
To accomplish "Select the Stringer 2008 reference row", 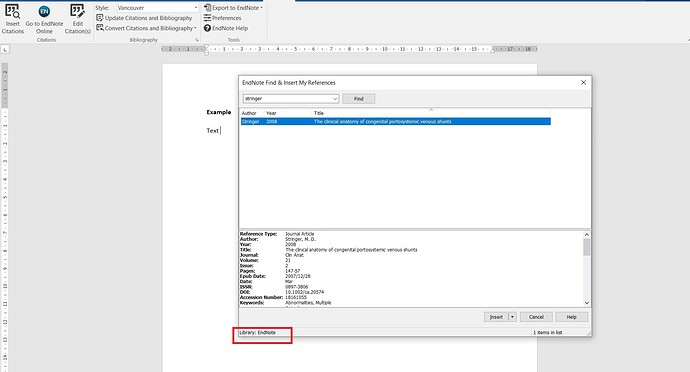I will point(396,122).
